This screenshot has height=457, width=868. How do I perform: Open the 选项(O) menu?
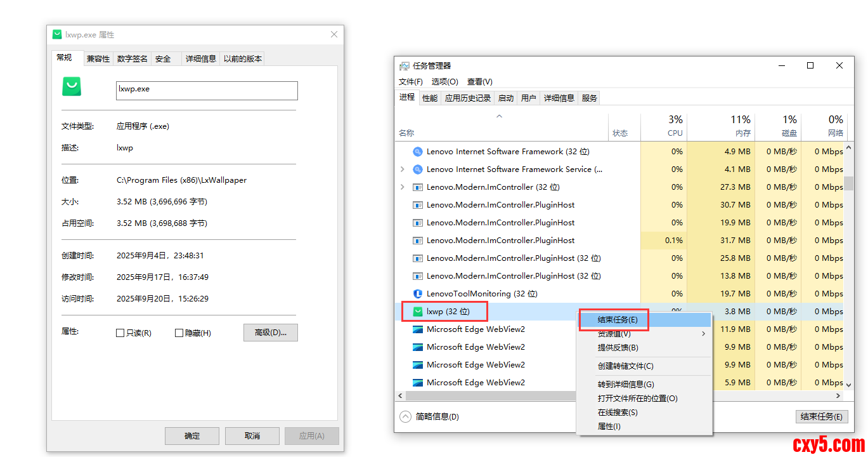(444, 81)
